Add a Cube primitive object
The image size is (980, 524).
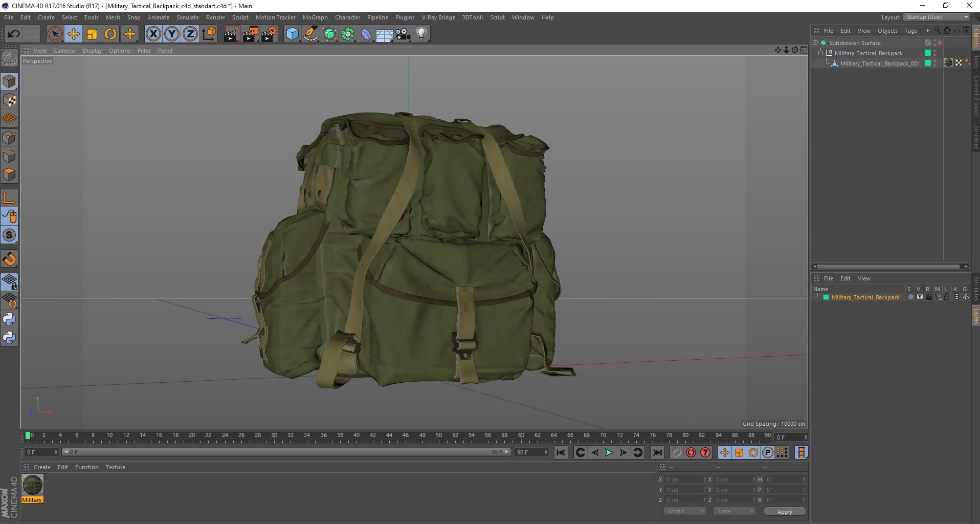(x=292, y=34)
